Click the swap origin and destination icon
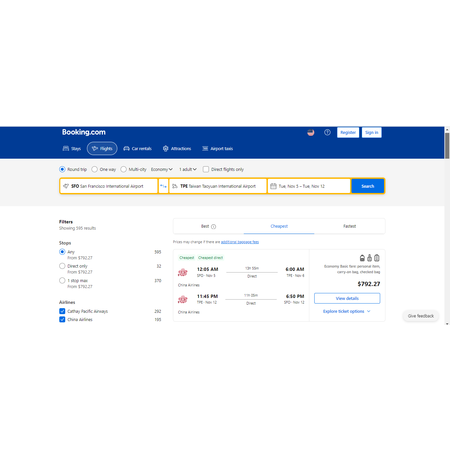 coord(163,186)
